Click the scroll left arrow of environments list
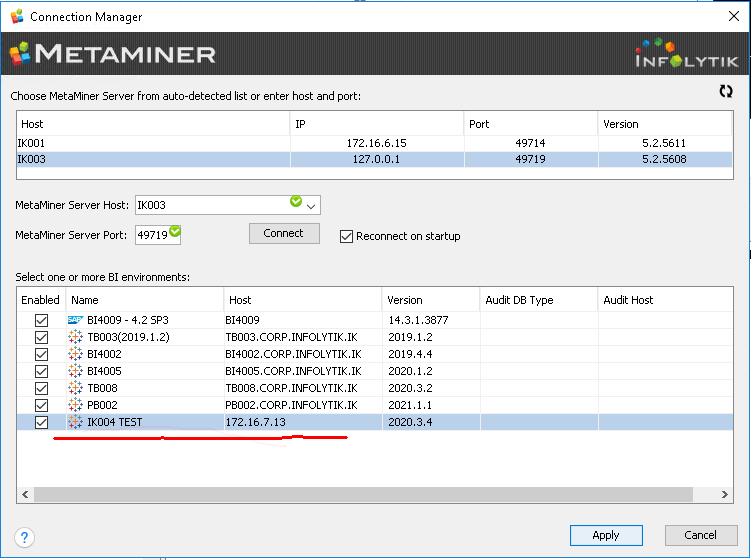Viewport: 751px width, 560px height. tap(25, 494)
